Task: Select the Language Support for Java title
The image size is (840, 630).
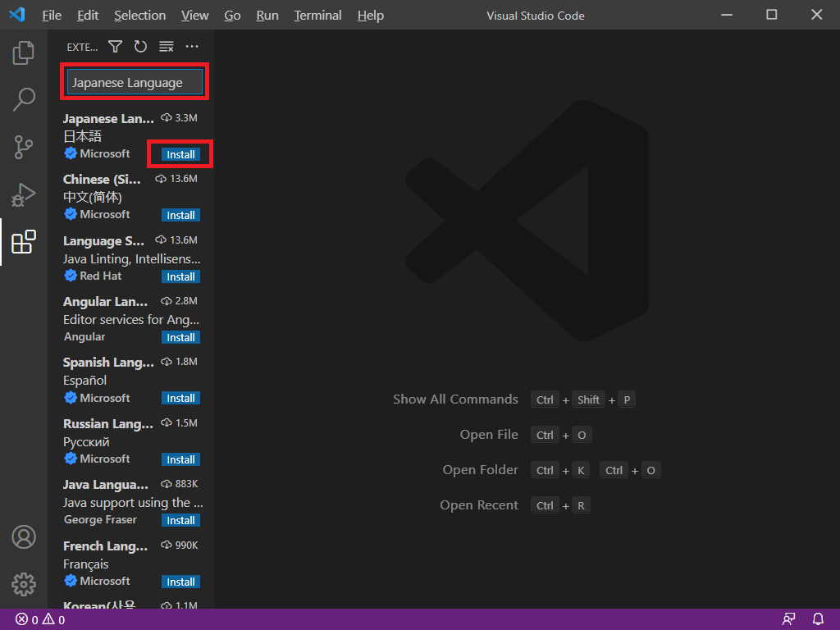Action: coord(103,240)
